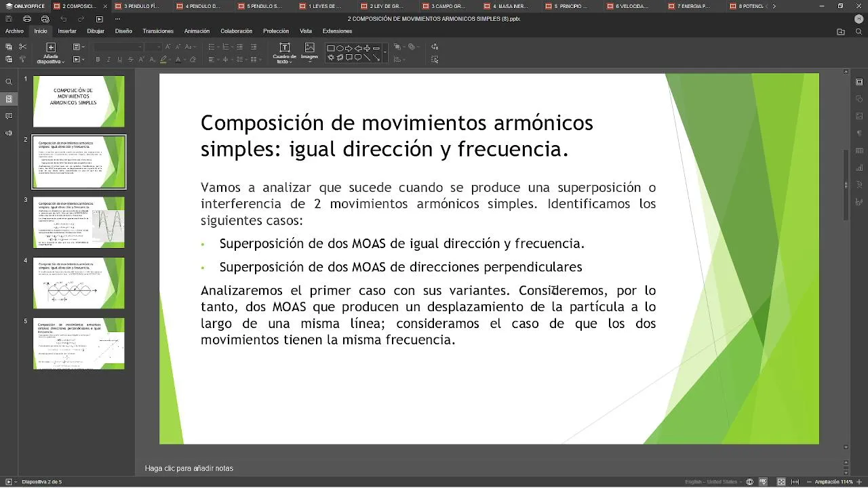Image resolution: width=868 pixels, height=488 pixels.
Task: Open the three-dots quick access customization menu
Action: (117, 19)
